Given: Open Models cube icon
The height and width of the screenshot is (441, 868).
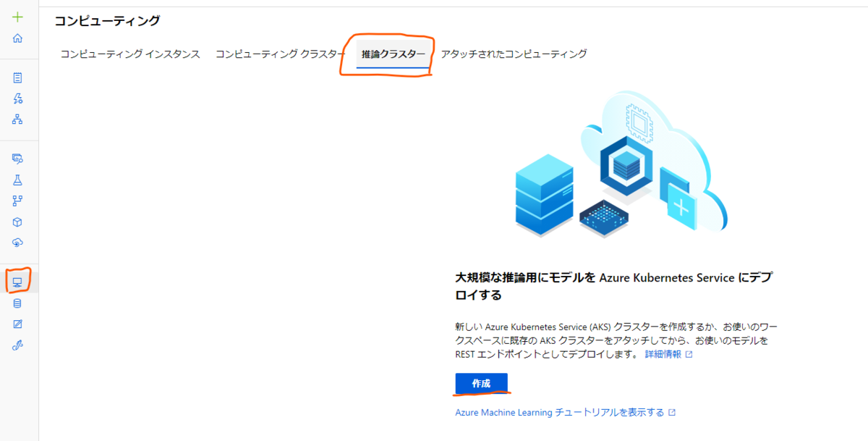Looking at the screenshot, I should tap(18, 222).
